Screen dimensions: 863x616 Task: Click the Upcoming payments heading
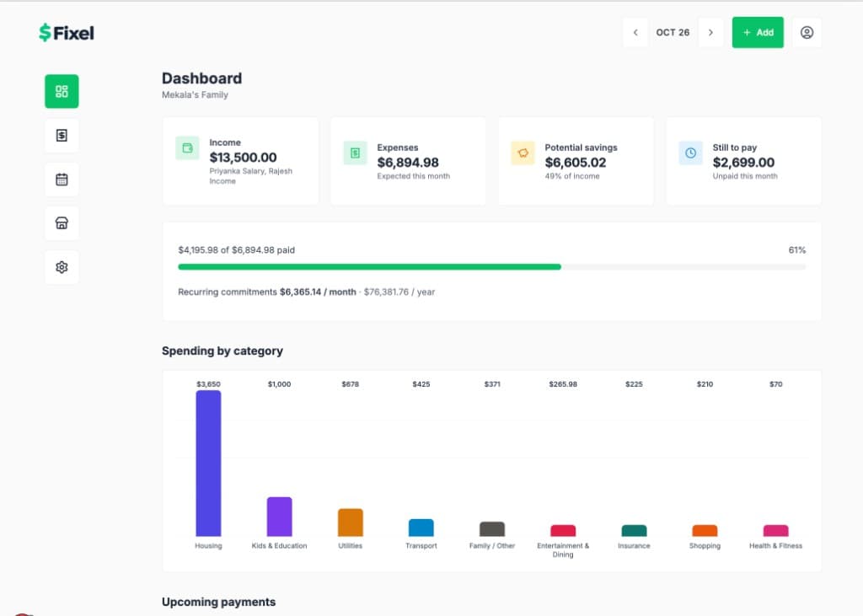click(x=218, y=602)
